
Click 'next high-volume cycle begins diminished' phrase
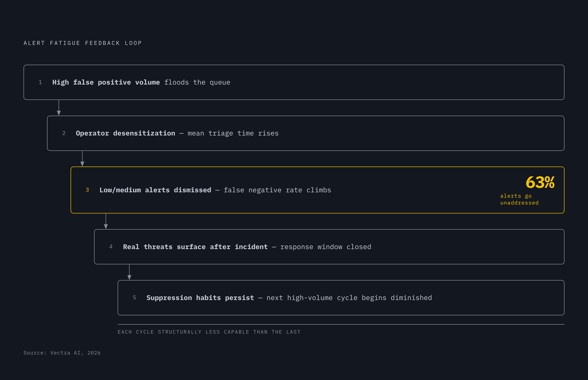pyautogui.click(x=349, y=298)
